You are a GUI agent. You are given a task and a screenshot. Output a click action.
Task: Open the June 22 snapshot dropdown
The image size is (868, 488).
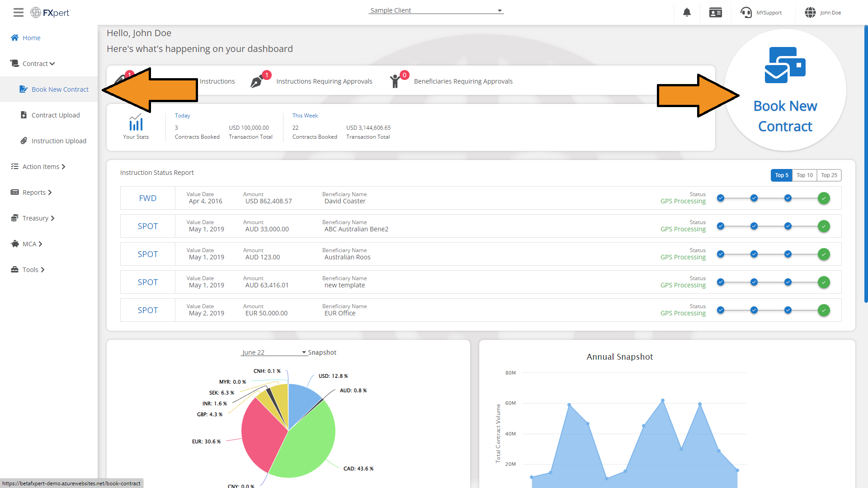pyautogui.click(x=274, y=352)
